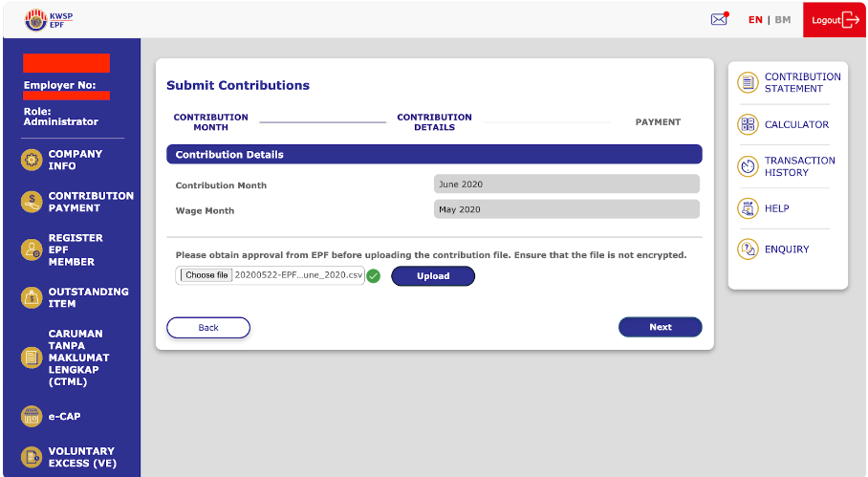Screen dimensions: 868x477
Task: Open Contribution Payment hand-coin icon
Action: point(32,202)
